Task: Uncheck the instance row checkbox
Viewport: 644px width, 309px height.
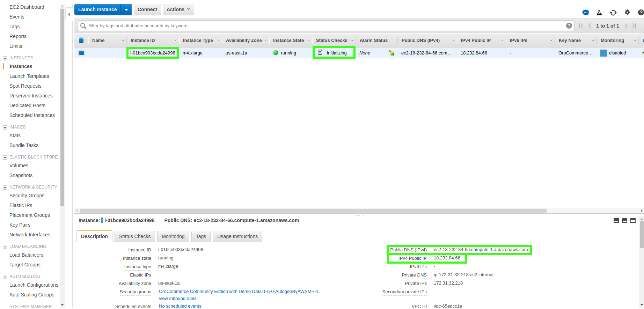Action: 81,53
